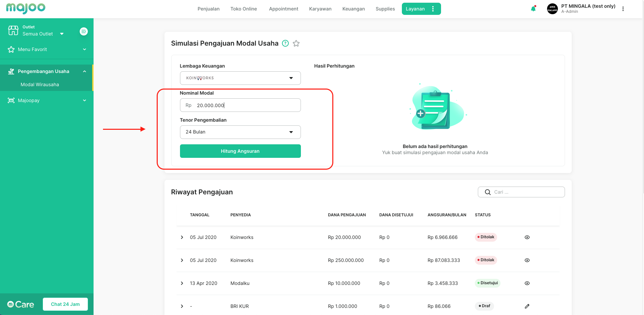Open help question-mark beside Simulasi title
Image resolution: width=644 pixels, height=315 pixels.
[x=285, y=43]
